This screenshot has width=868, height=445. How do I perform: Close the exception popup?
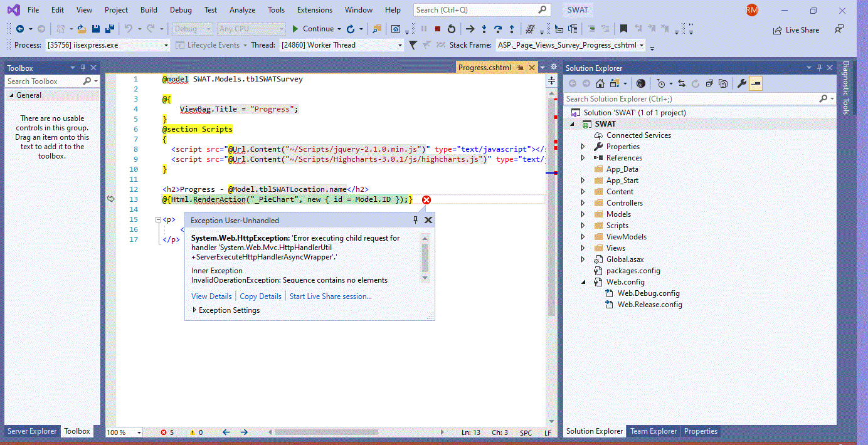[x=428, y=220]
